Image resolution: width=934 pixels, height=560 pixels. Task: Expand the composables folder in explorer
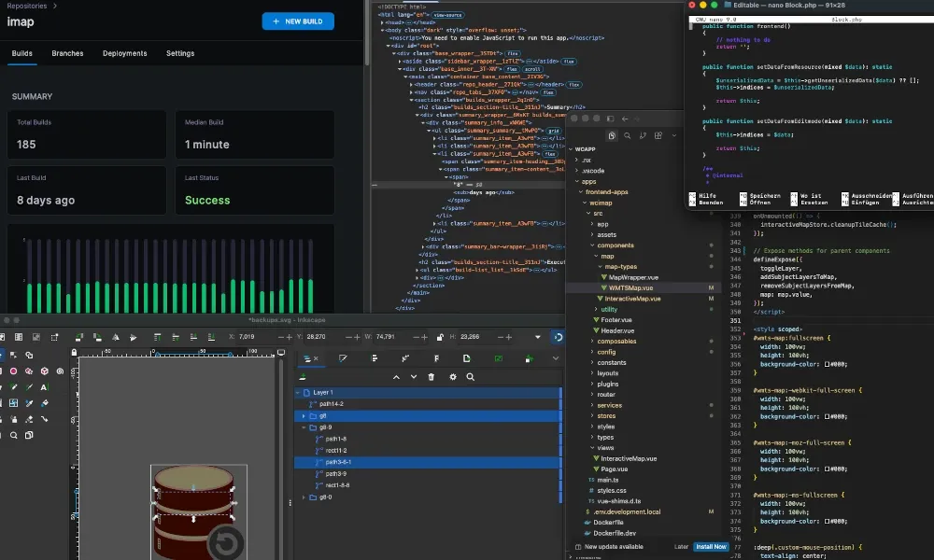616,342
